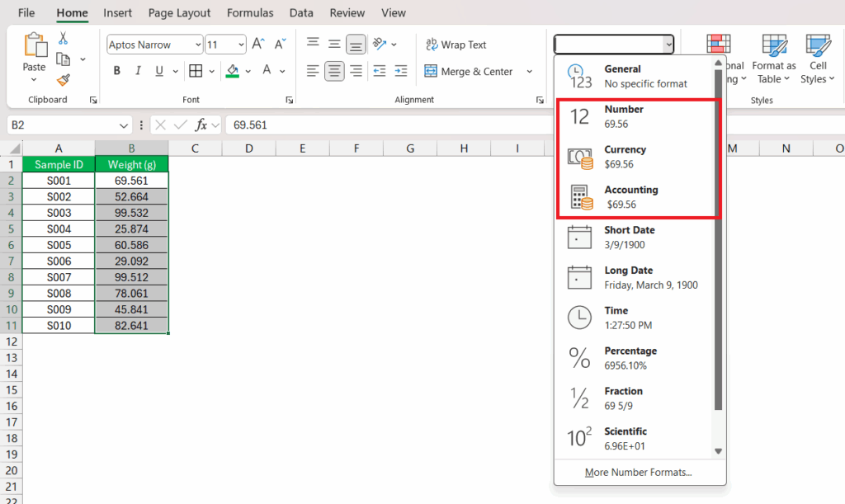Toggle Italic formatting

137,71
